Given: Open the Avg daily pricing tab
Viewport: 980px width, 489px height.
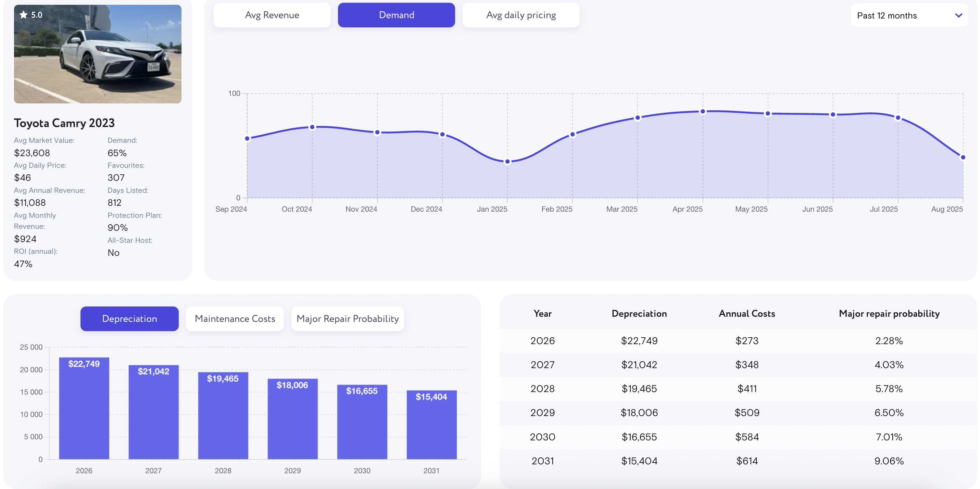Looking at the screenshot, I should point(520,15).
